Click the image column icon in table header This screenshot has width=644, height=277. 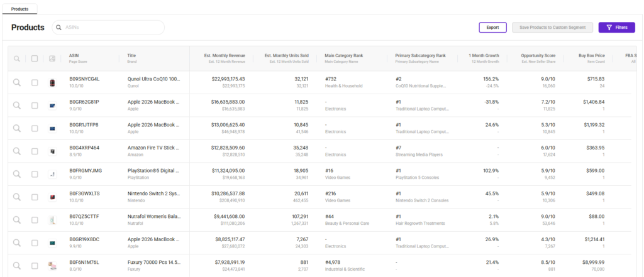(52, 58)
